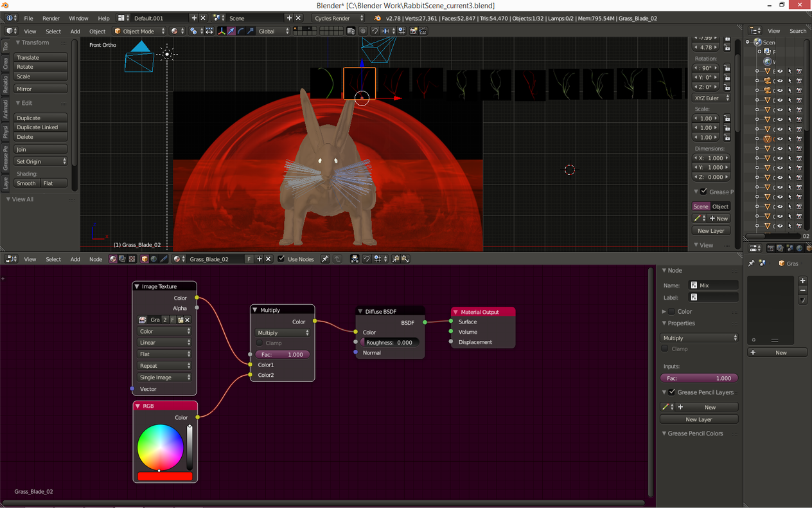Screen dimensions: 812x508
Task: Click the pin node tree icon
Action: tap(325, 259)
